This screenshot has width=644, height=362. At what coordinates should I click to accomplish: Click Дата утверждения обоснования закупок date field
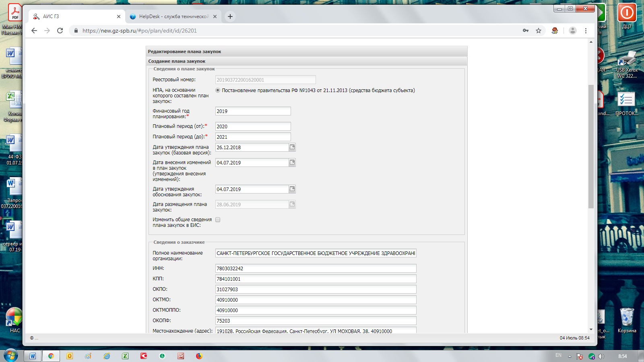252,189
